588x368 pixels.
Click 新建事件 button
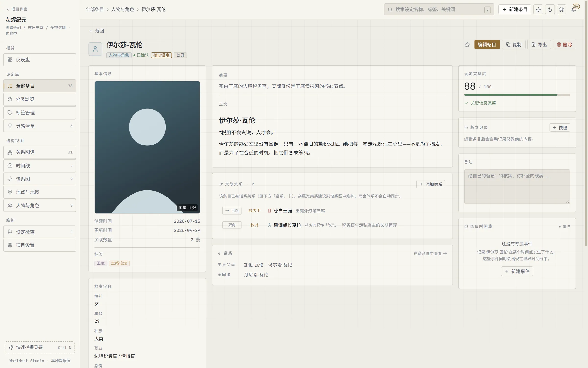[x=517, y=271]
